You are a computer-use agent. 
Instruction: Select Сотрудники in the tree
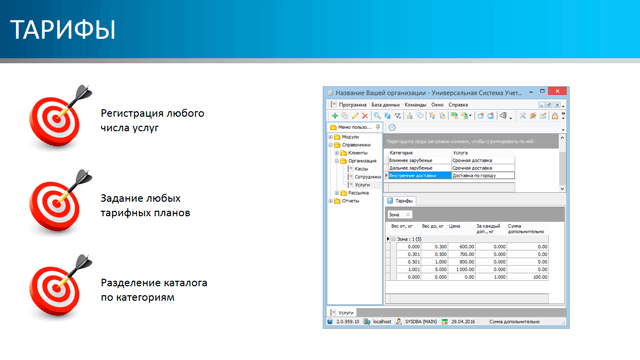367,177
